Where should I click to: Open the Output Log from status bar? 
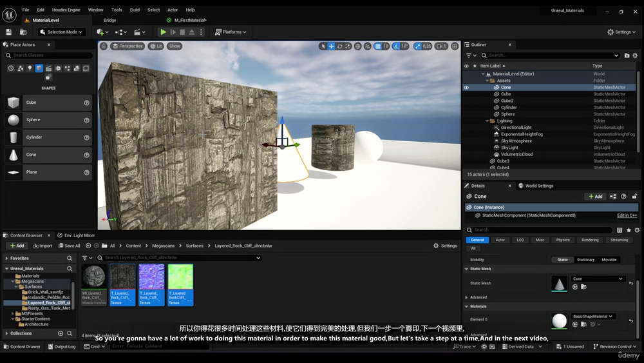[62, 346]
